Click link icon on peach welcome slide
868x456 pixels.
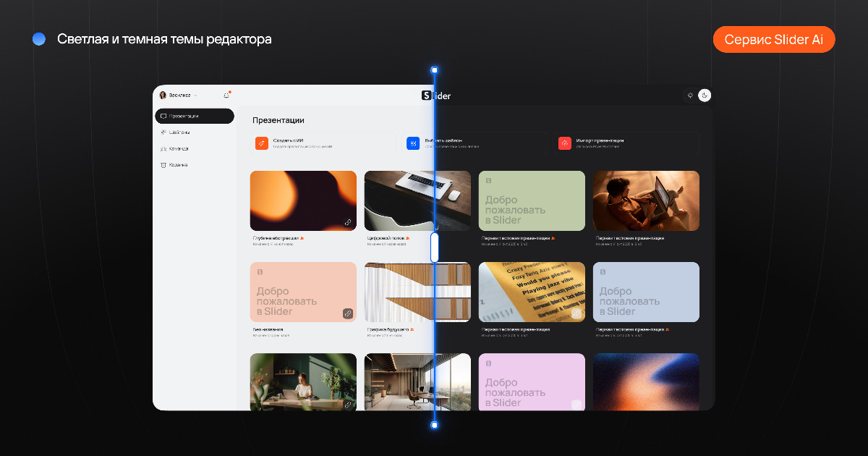click(348, 313)
